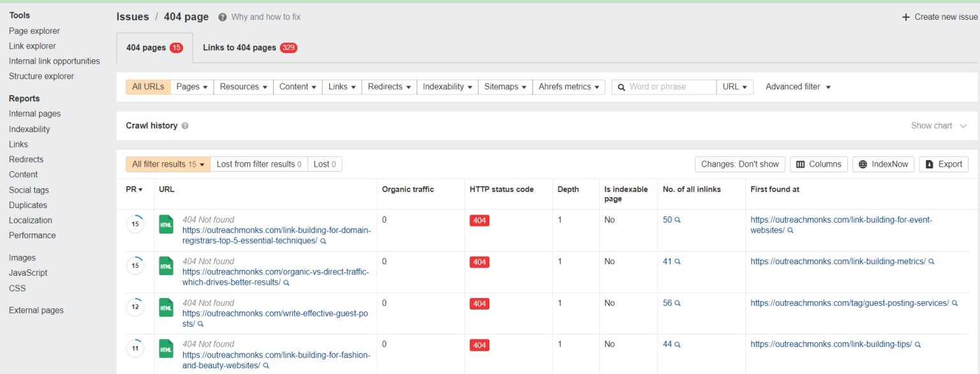Image resolution: width=980 pixels, height=374 pixels.
Task: Open the Internal pages report in the sidebar
Action: click(x=34, y=114)
